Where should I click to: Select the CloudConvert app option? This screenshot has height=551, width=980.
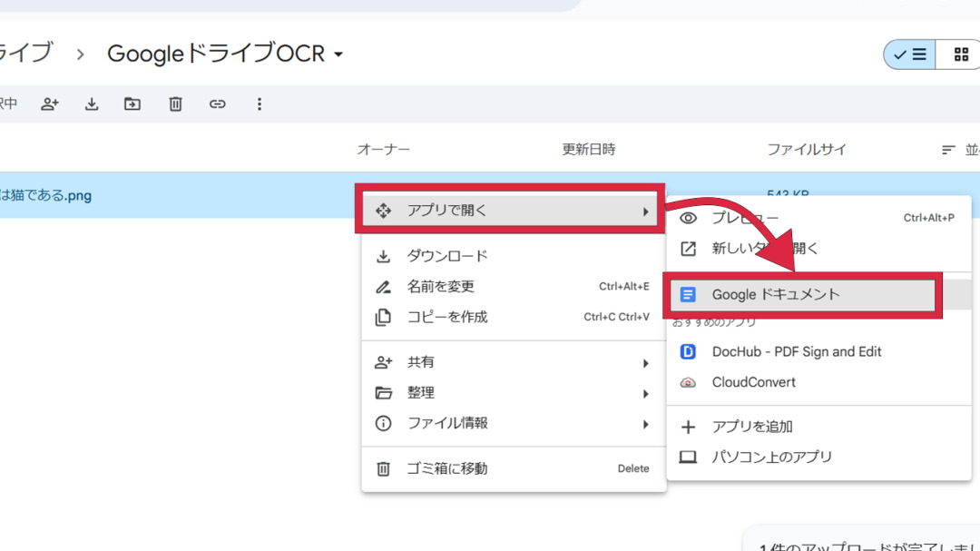(x=753, y=382)
